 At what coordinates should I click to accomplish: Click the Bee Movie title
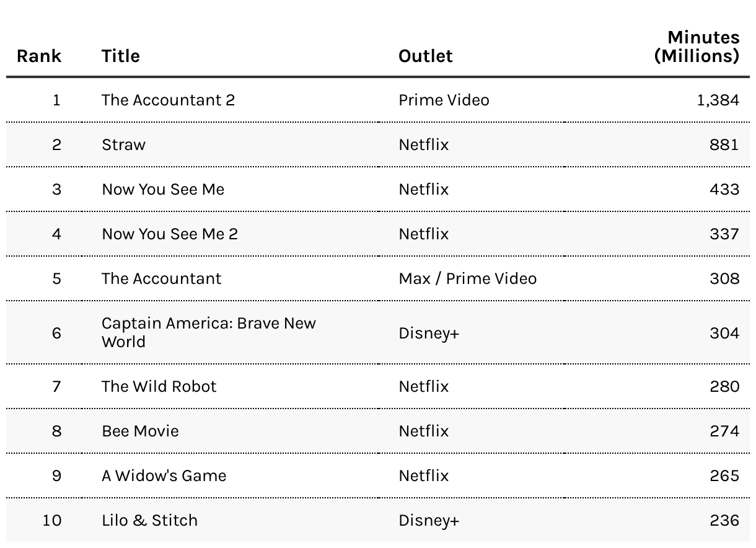tap(140, 431)
